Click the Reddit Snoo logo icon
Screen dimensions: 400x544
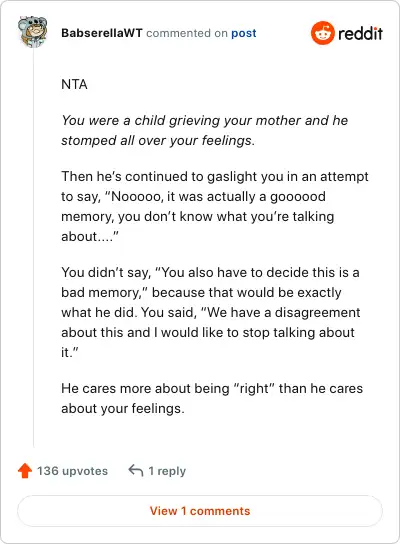pyautogui.click(x=323, y=33)
